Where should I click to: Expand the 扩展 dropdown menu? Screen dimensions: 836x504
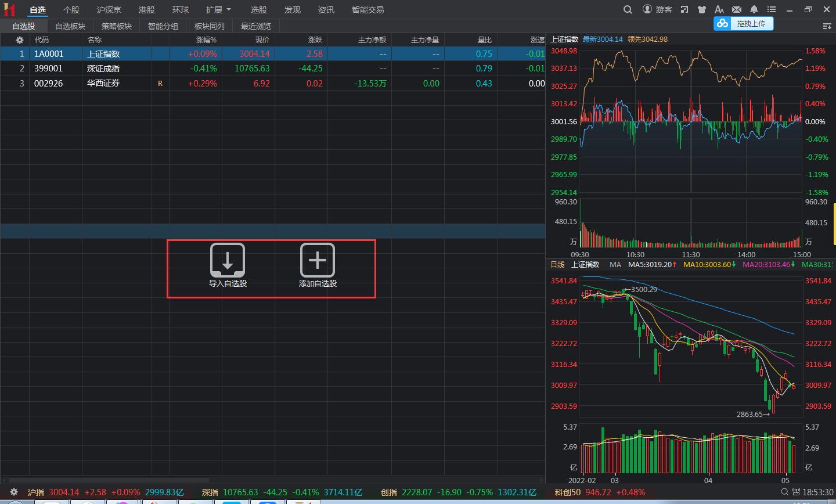coord(218,10)
